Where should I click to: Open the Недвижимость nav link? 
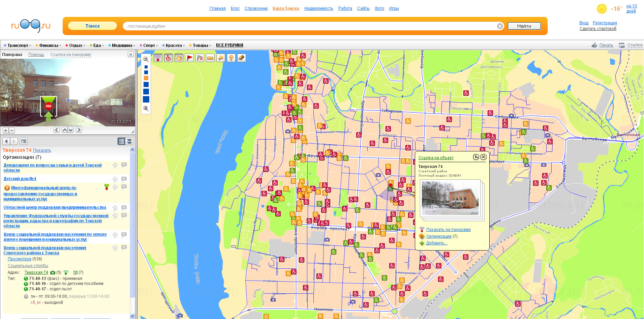[x=318, y=8]
